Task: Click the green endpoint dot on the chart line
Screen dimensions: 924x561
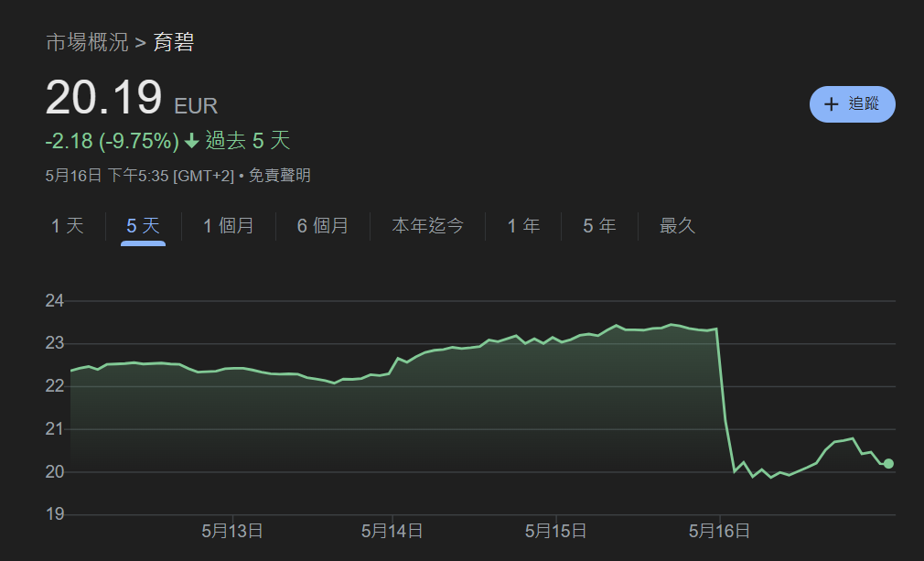Action: [x=888, y=464]
